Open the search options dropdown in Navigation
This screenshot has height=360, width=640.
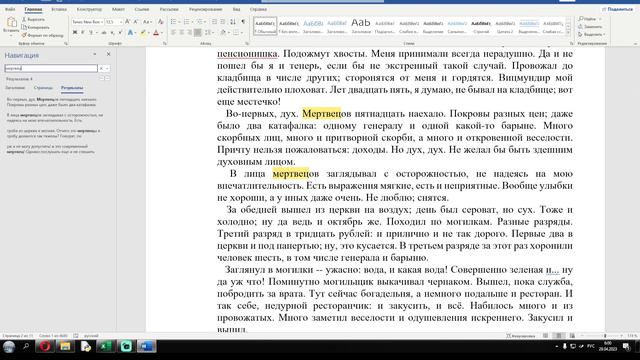107,69
